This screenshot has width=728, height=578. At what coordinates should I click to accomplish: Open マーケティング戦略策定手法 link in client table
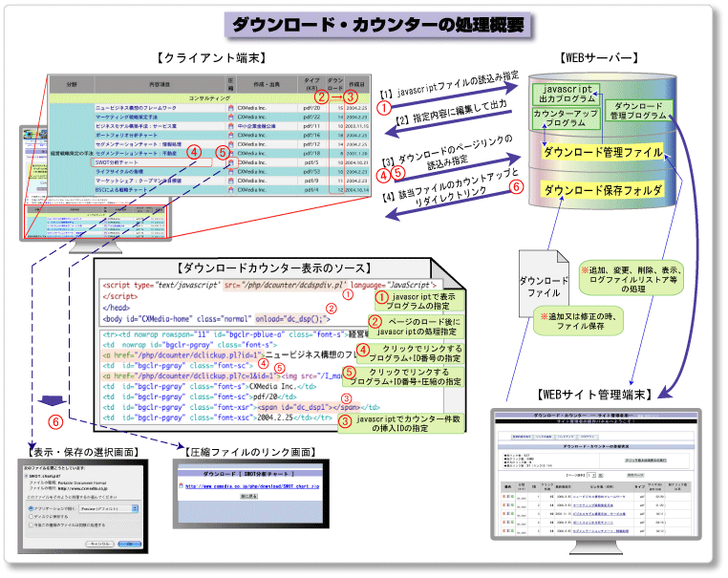tap(126, 117)
